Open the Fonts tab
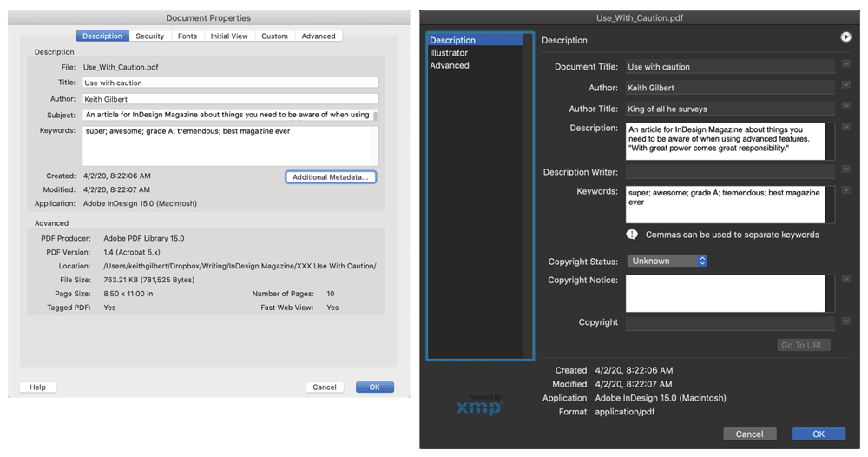The image size is (868, 457). (187, 36)
